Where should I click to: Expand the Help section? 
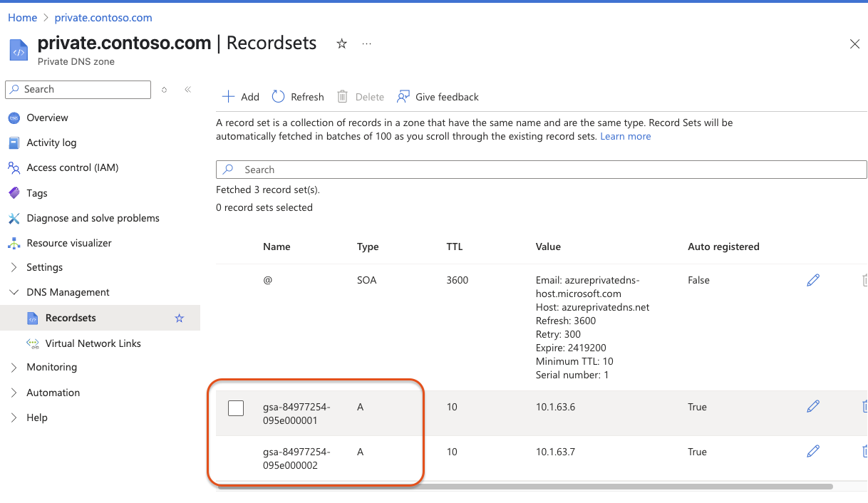tap(14, 418)
